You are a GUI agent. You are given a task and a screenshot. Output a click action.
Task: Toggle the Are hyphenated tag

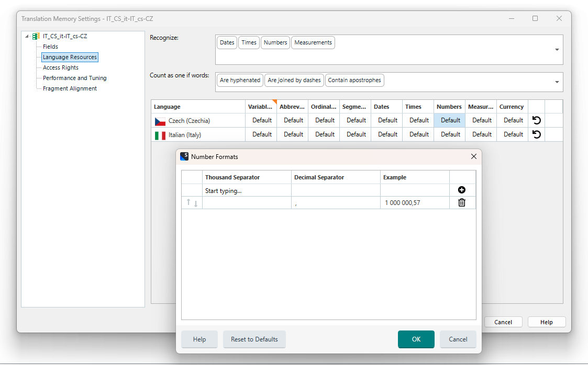[240, 80]
